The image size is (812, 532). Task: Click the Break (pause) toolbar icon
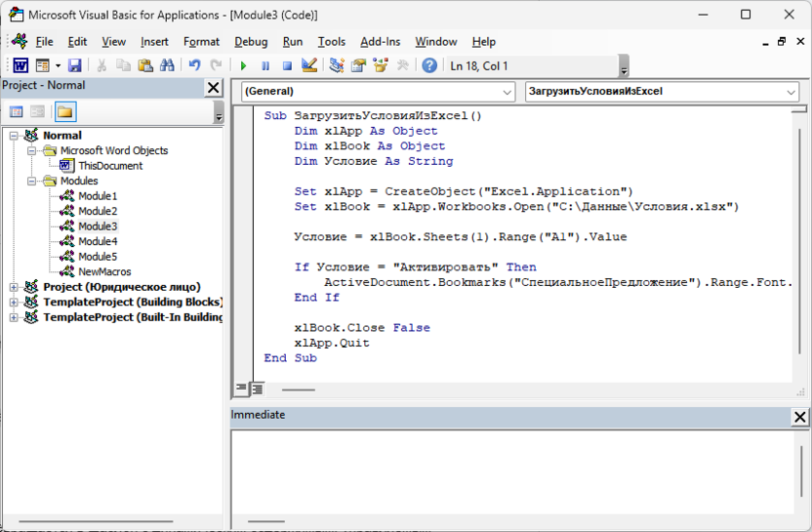[265, 65]
